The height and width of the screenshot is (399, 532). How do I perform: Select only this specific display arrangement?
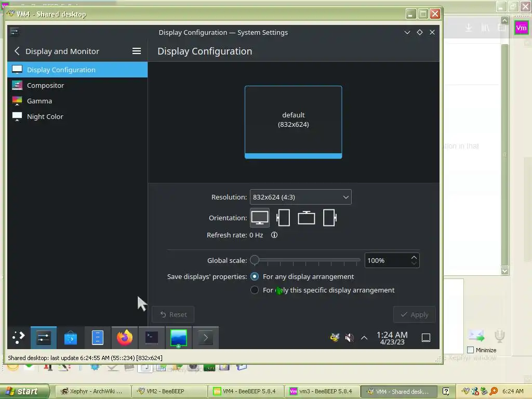[x=255, y=290]
